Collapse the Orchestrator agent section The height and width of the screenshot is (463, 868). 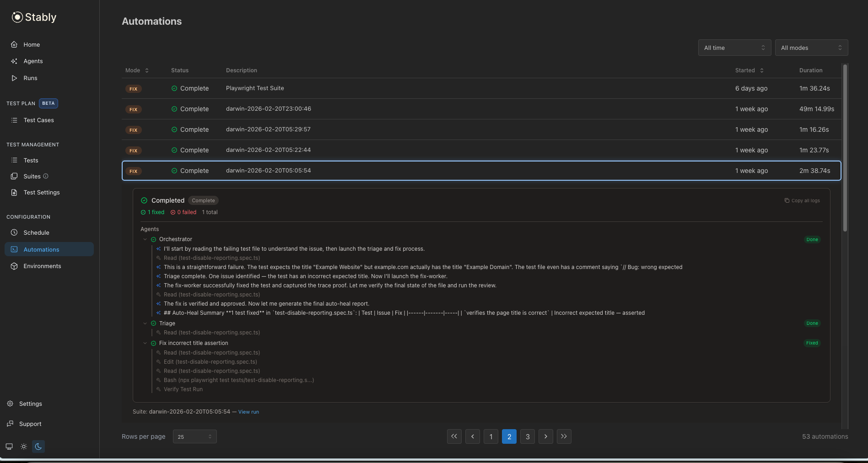click(x=145, y=239)
